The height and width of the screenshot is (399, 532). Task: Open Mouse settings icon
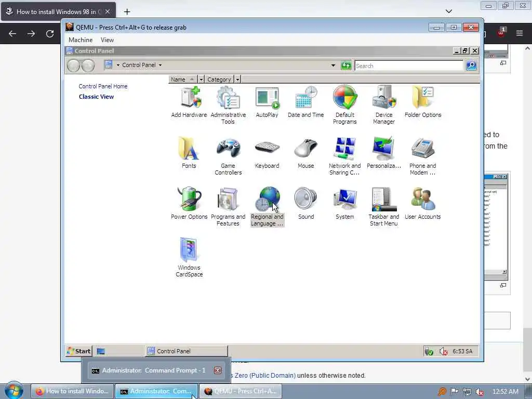click(305, 153)
